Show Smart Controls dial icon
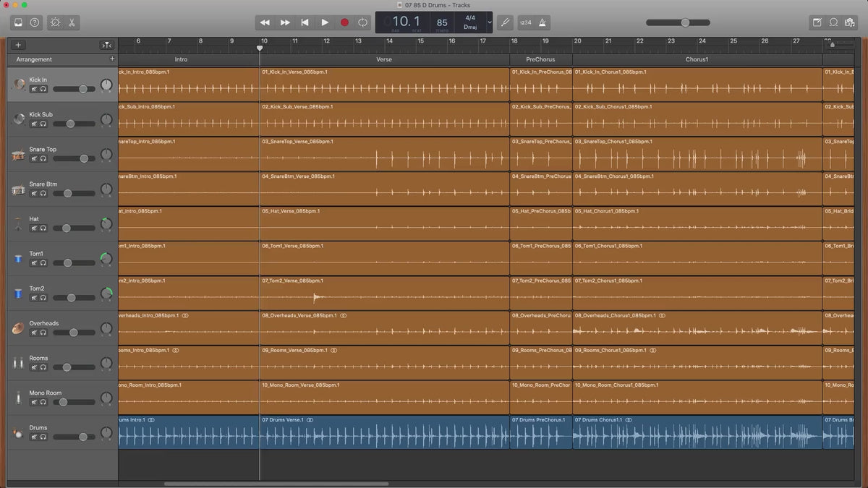868x488 pixels. [56, 22]
